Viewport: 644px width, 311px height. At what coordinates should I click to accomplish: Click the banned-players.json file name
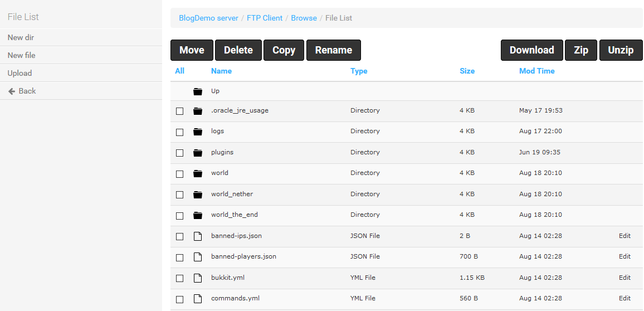(x=243, y=256)
